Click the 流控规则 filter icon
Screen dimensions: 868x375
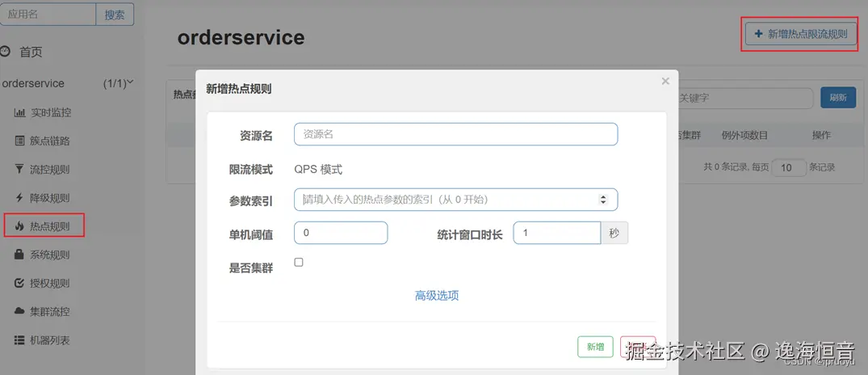tap(19, 169)
